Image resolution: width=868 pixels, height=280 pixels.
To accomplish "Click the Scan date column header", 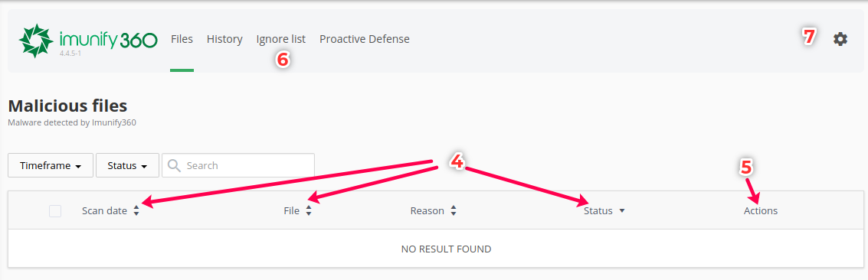I will [x=104, y=211].
